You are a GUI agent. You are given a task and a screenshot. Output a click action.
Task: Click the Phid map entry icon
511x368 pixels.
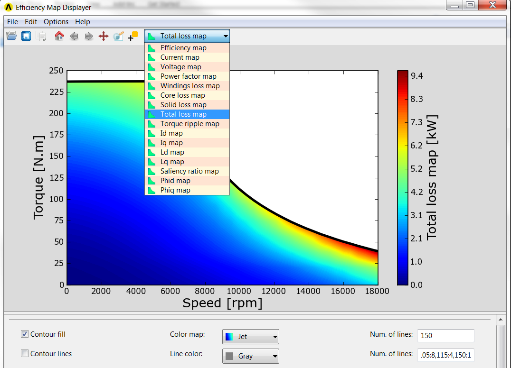point(152,181)
